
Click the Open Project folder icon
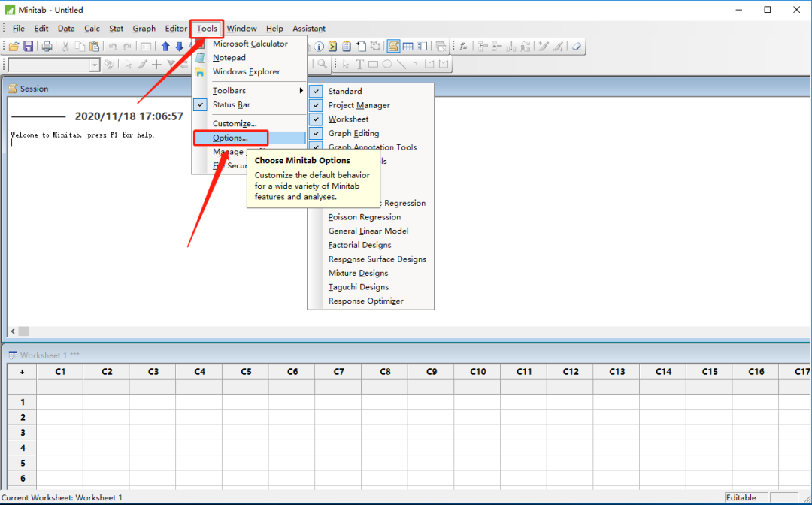(x=14, y=47)
